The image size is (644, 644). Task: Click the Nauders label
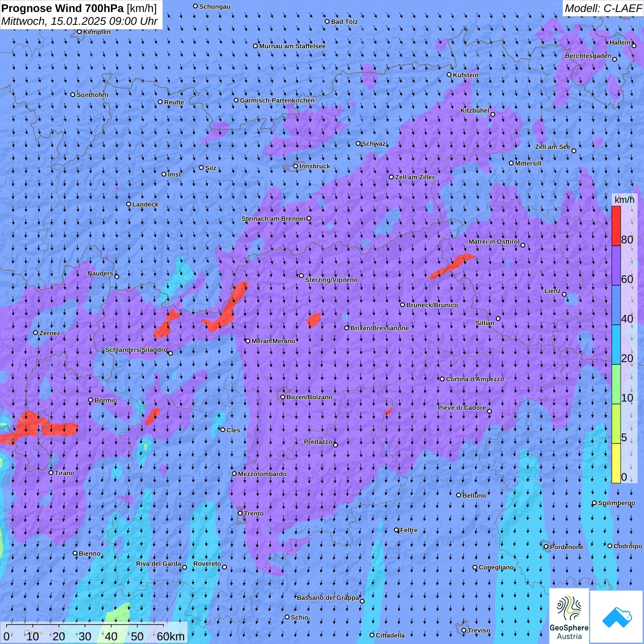pos(100,273)
